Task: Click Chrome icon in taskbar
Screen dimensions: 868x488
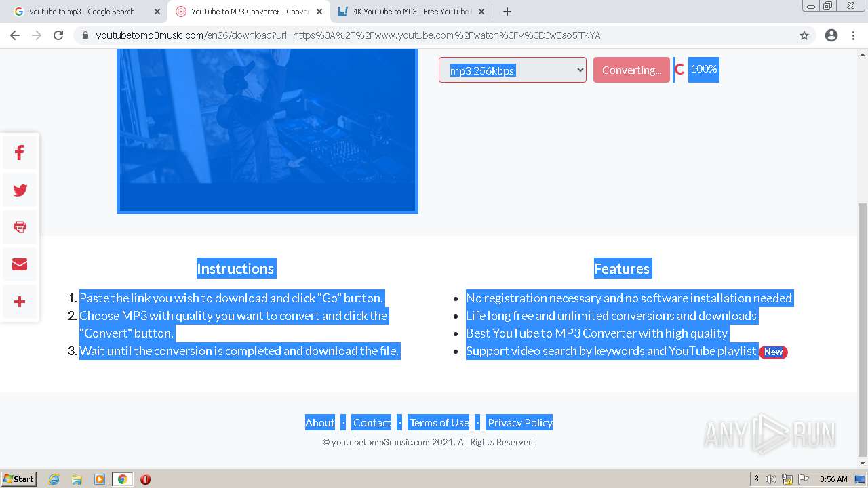Action: pos(122,479)
